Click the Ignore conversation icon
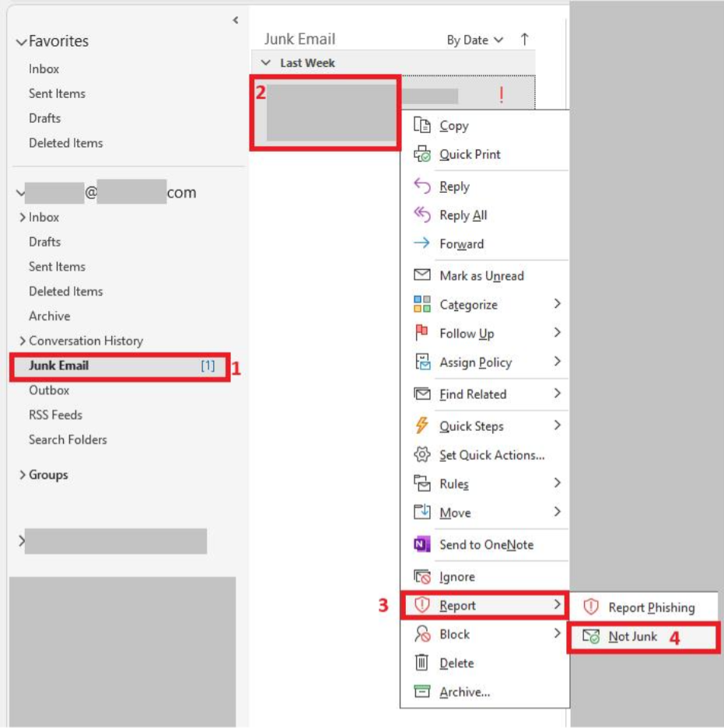724x728 pixels. point(421,576)
